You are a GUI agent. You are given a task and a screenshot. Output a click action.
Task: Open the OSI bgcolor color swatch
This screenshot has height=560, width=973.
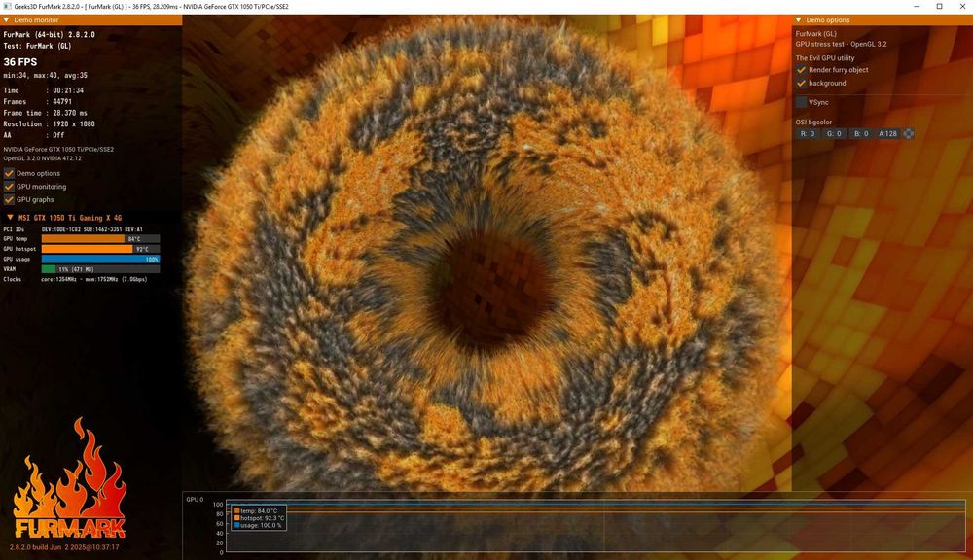click(x=909, y=134)
